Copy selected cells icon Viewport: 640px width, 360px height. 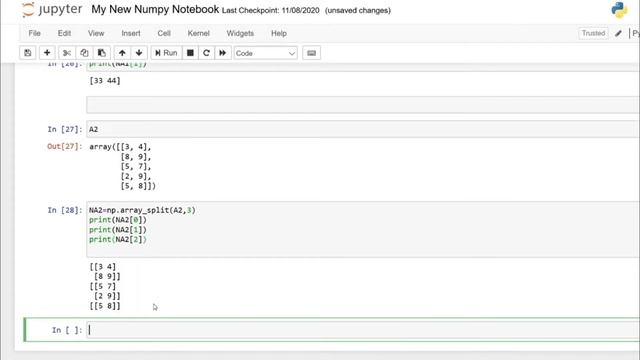(84, 53)
